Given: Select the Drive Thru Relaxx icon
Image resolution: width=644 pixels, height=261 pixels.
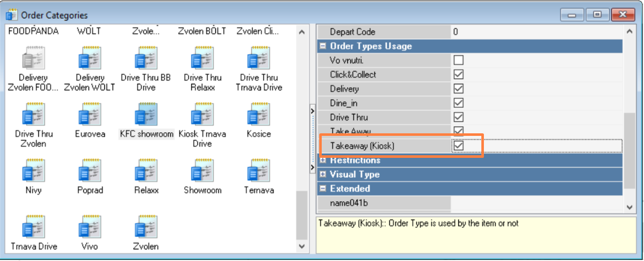Looking at the screenshot, I should coord(202,59).
